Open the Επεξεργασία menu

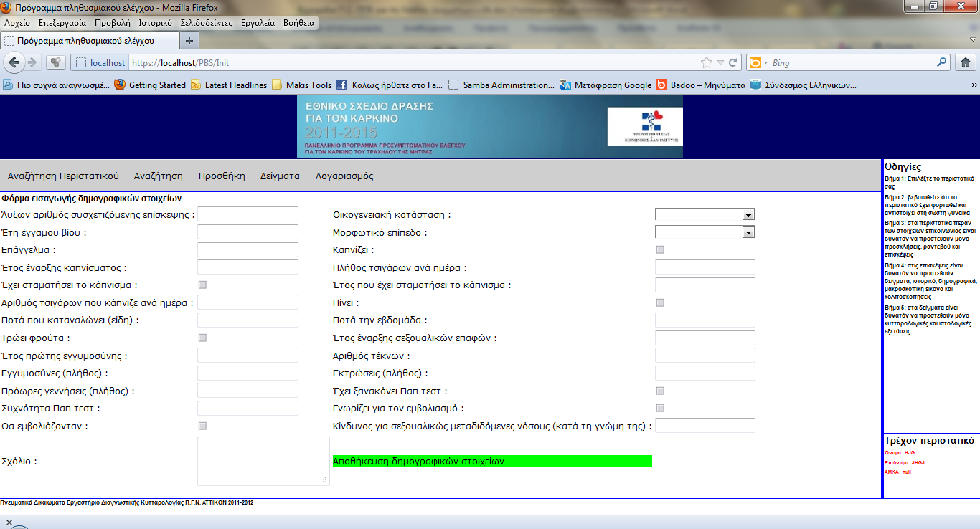pyautogui.click(x=62, y=23)
